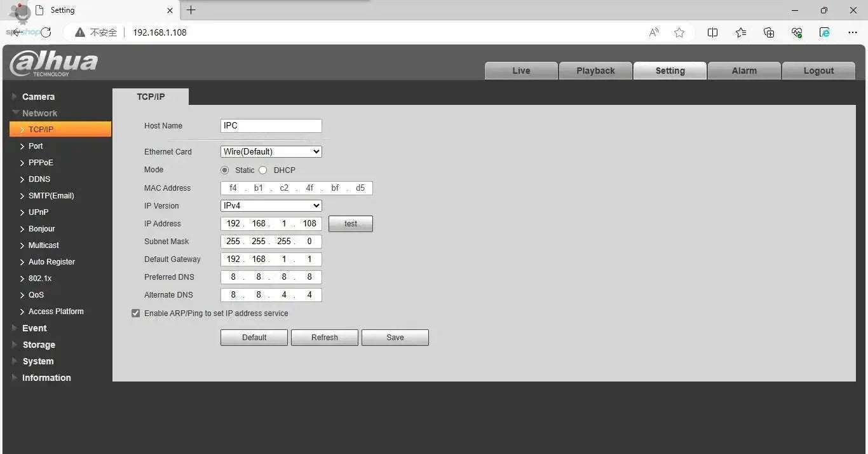Image resolution: width=868 pixels, height=454 pixels.
Task: Expand the Camera section in sidebar
Action: point(38,97)
